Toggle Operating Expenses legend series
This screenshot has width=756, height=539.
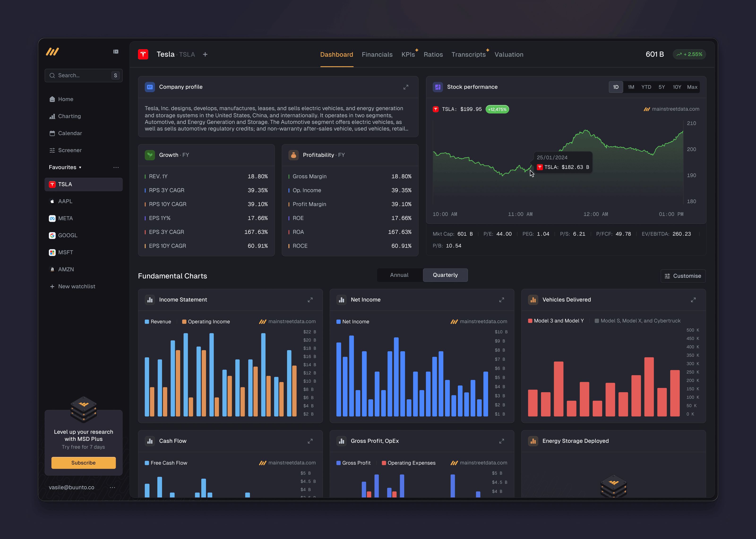tap(408, 463)
